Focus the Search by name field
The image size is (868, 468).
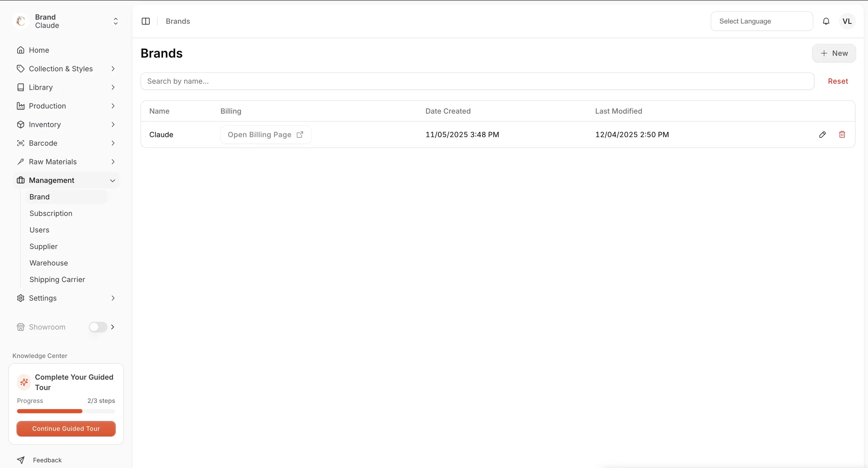tap(477, 81)
